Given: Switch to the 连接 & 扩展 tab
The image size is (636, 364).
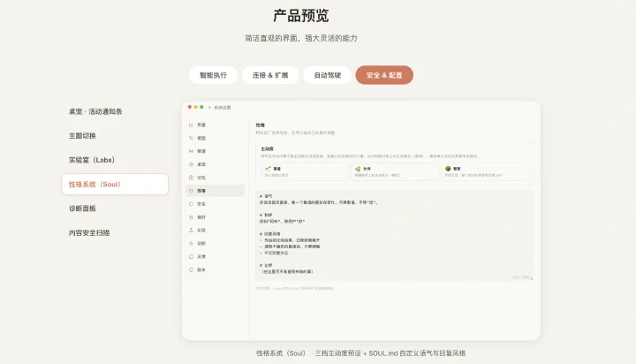Looking at the screenshot, I should pyautogui.click(x=270, y=75).
